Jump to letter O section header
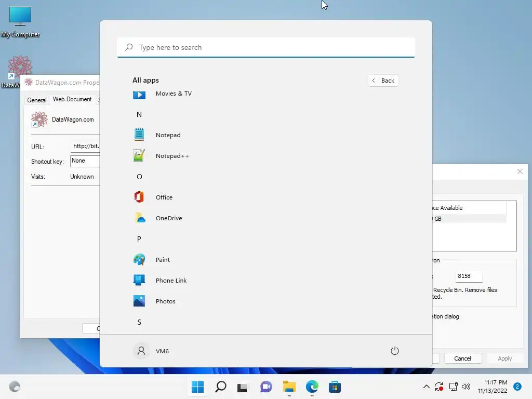Viewport: 532px width, 399px height. [x=139, y=177]
